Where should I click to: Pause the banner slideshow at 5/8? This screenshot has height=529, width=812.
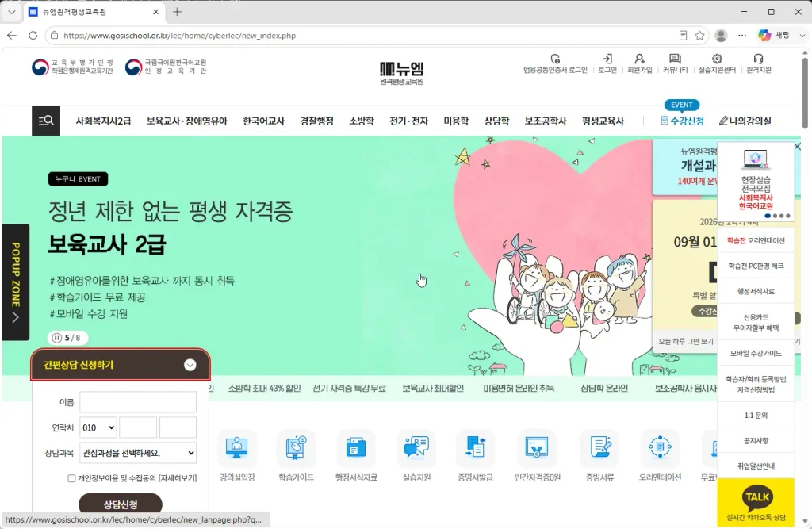pyautogui.click(x=57, y=338)
